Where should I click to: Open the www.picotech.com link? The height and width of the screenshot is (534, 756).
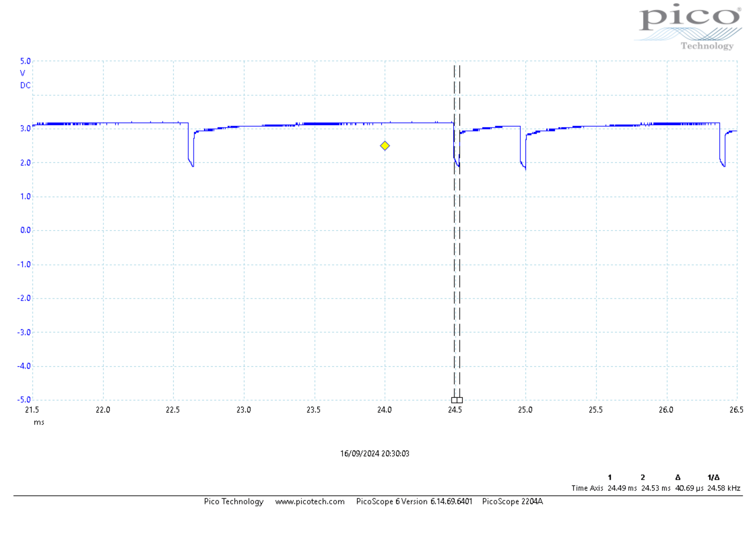[310, 501]
